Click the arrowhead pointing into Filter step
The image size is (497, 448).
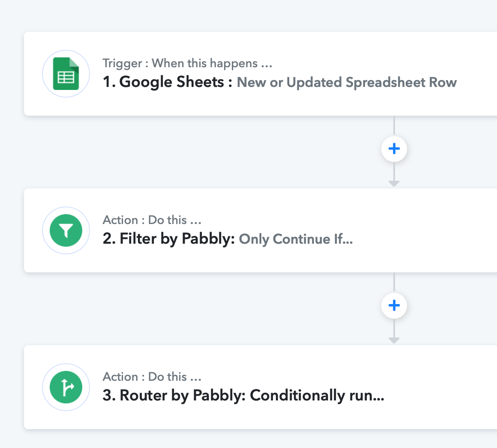(394, 184)
